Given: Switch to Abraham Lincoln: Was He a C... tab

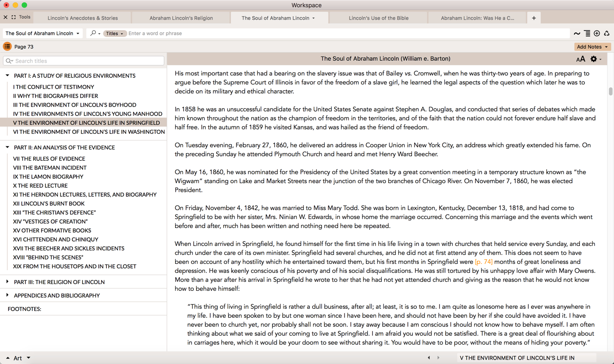Looking at the screenshot, I should (x=477, y=18).
